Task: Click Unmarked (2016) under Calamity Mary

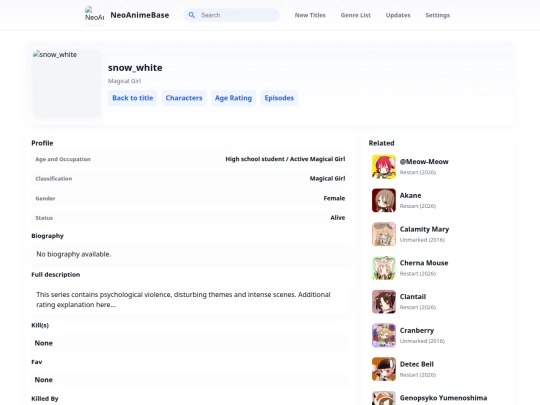Action: coord(422,240)
